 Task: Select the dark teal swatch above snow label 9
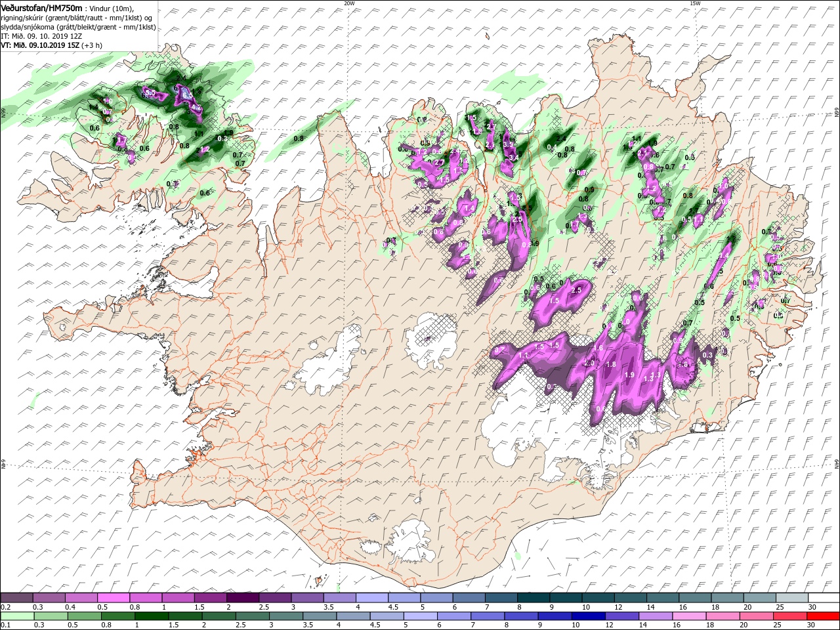566,597
